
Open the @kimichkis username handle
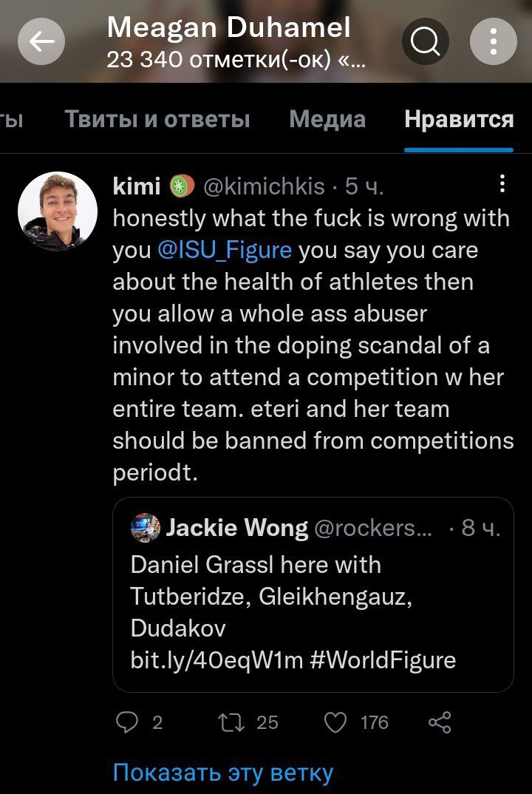(264, 186)
